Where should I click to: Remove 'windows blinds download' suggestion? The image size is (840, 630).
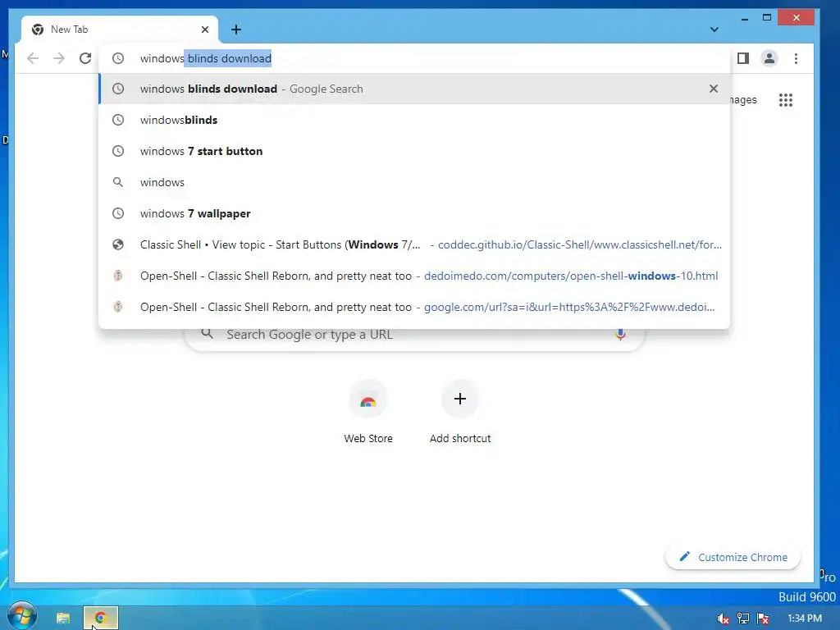pos(714,89)
